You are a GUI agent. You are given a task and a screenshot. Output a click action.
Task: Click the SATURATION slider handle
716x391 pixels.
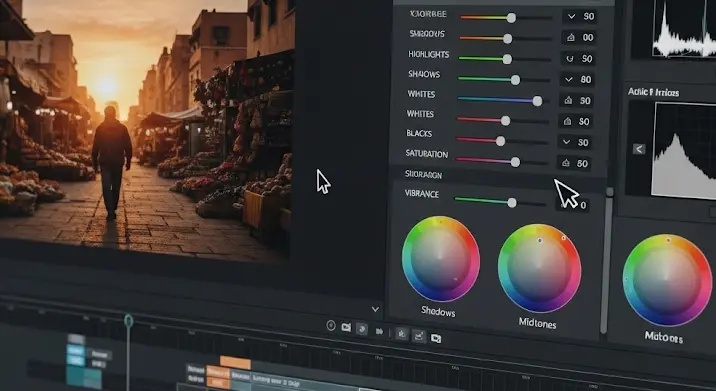tap(516, 162)
